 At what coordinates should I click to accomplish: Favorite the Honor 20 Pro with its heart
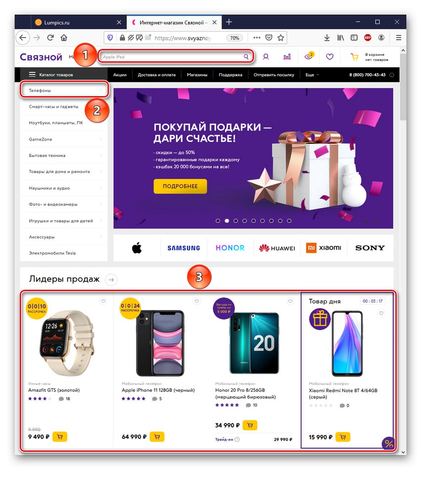coord(290,301)
